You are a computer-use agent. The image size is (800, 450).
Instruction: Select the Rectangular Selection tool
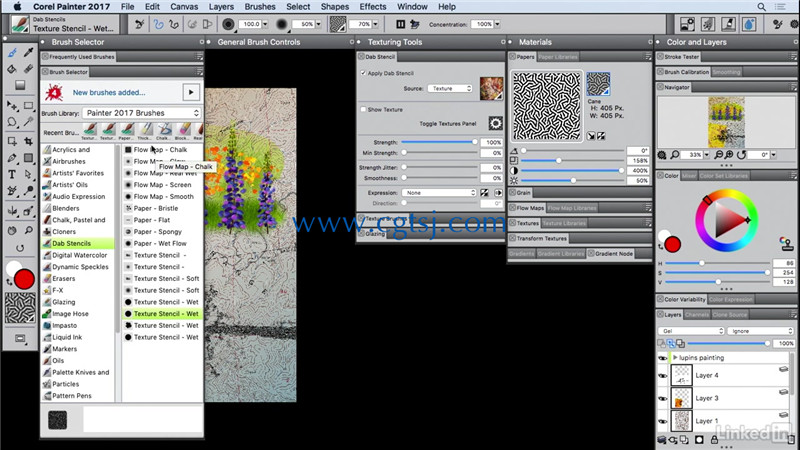click(x=29, y=106)
